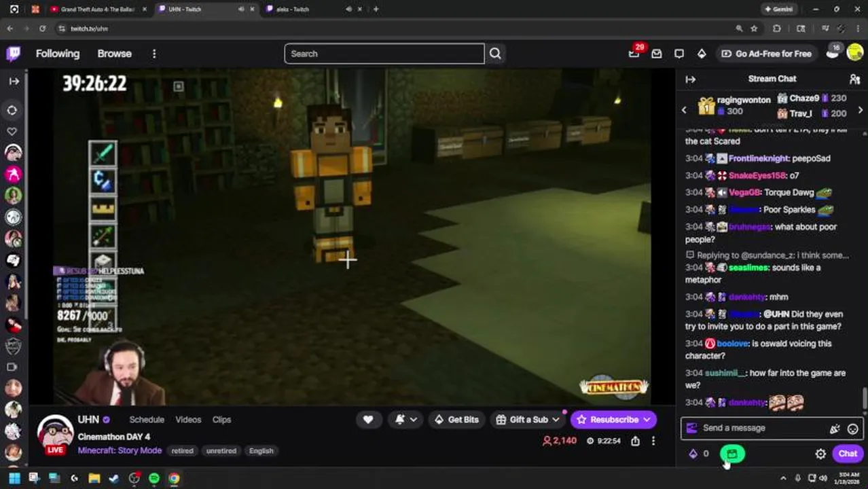868x489 pixels.
Task: Open chat Bits and cheer icon
Action: coord(835,429)
